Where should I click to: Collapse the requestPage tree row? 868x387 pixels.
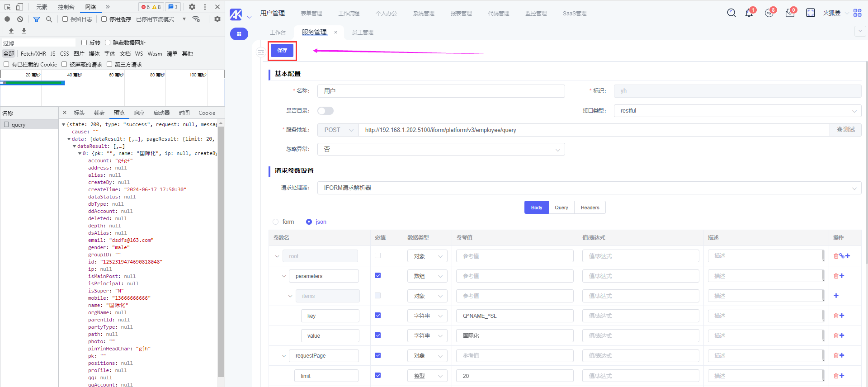(x=284, y=356)
